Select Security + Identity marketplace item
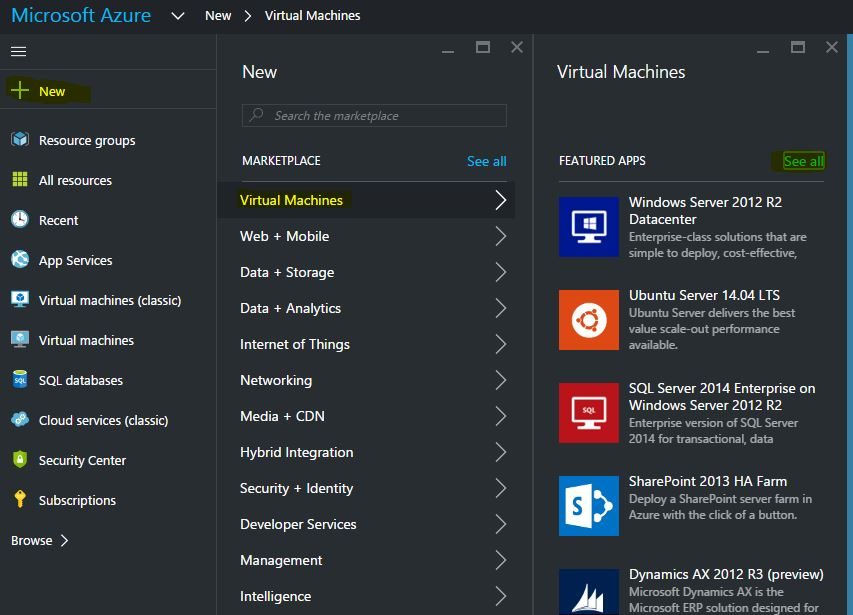 pos(296,488)
